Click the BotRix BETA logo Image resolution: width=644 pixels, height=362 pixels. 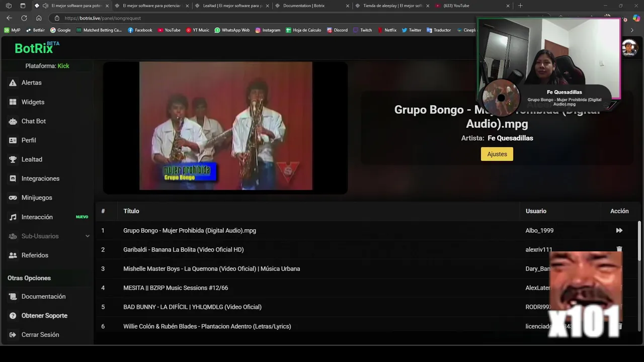37,48
